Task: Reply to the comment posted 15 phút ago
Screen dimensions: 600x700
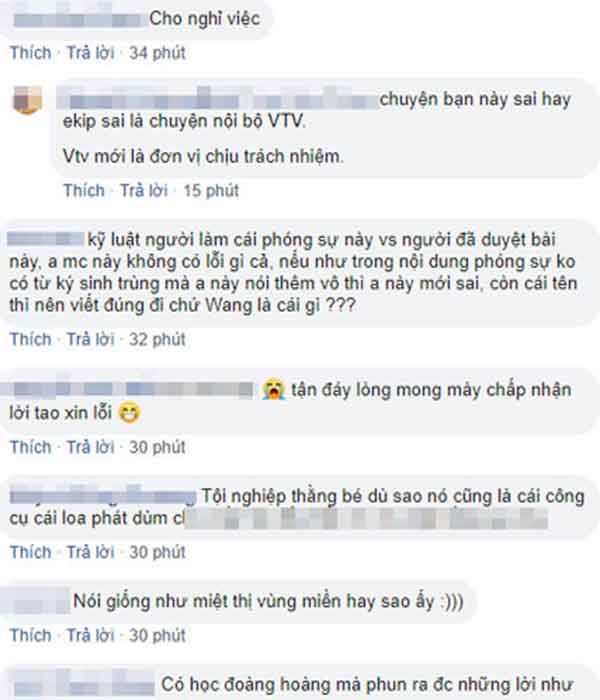Action: tap(144, 191)
